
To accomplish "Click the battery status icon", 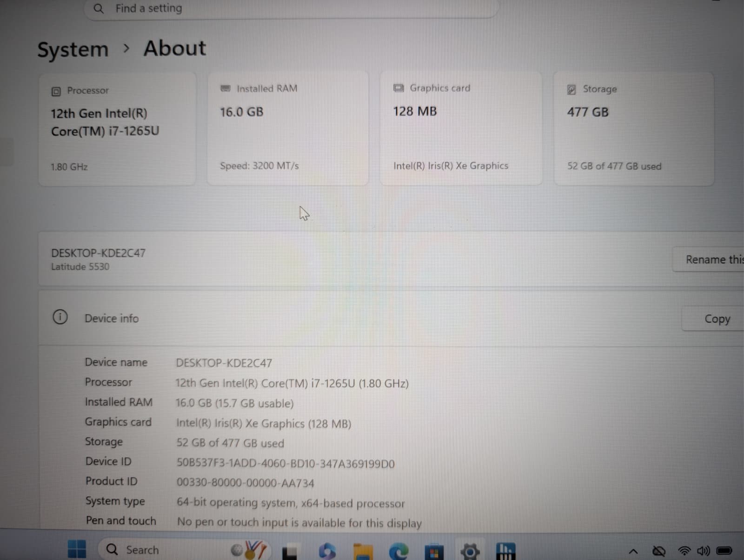I will 724,551.
